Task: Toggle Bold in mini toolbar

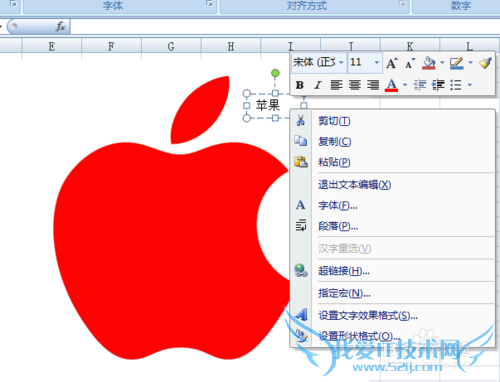Action: pyautogui.click(x=299, y=85)
